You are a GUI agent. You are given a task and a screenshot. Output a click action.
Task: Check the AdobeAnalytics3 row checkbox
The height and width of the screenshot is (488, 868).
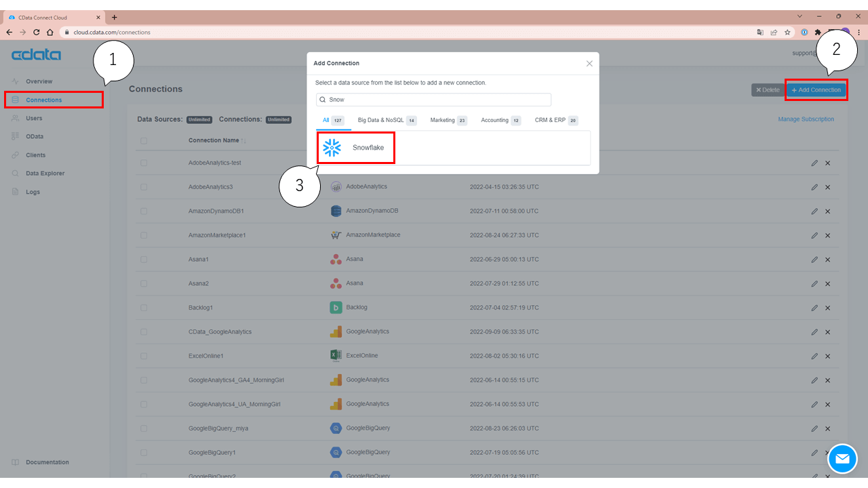(144, 187)
